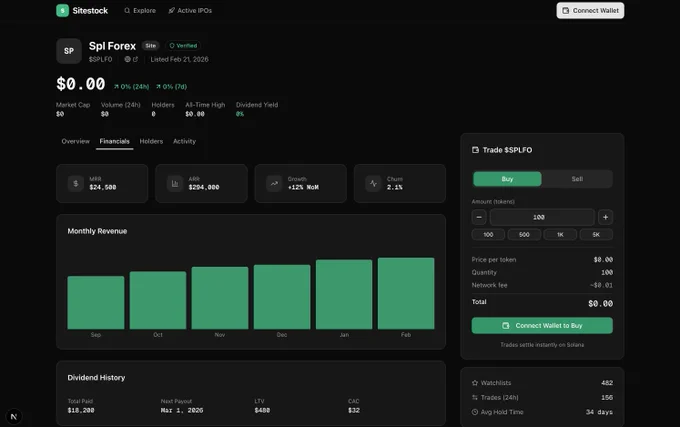Viewport: 680px width, 427px height.
Task: Open the Active IPOs page
Action: pos(190,10)
